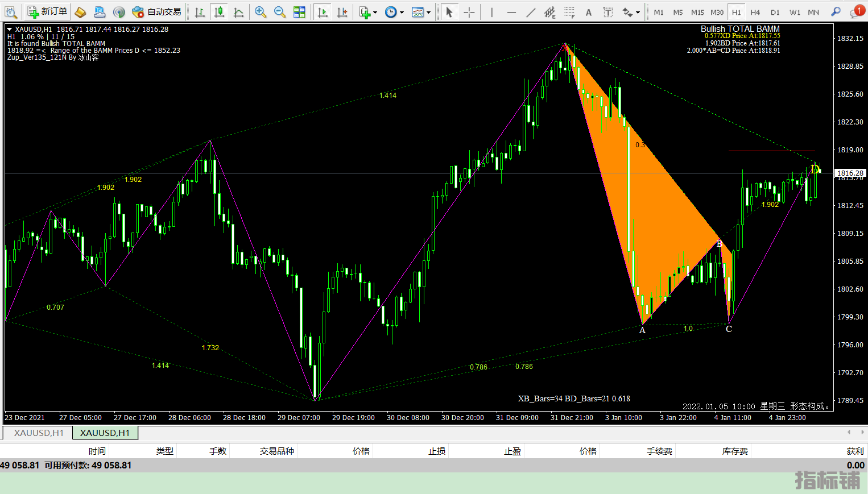This screenshot has height=494, width=868.
Task: Sort terminal by 时间 column
Action: click(x=97, y=451)
